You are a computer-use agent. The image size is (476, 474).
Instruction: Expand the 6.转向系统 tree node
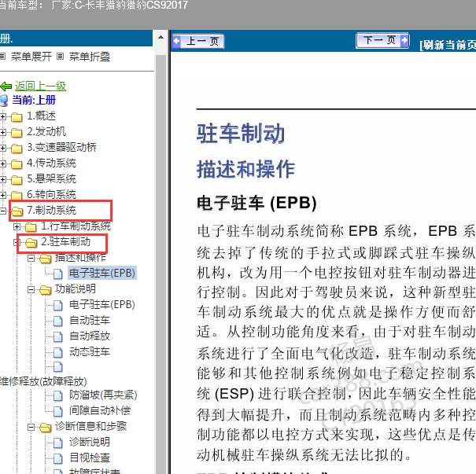(2, 195)
